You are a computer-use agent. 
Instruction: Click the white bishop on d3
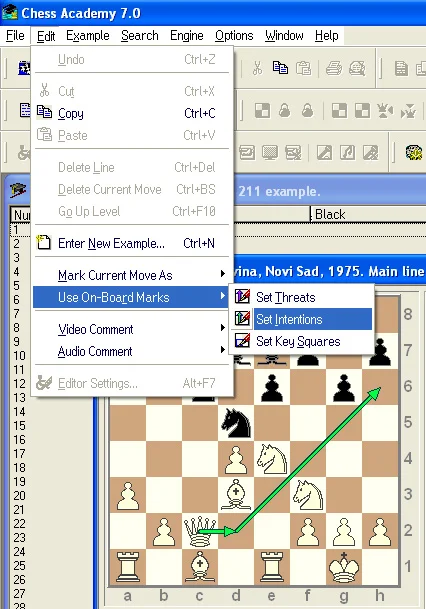(236, 495)
